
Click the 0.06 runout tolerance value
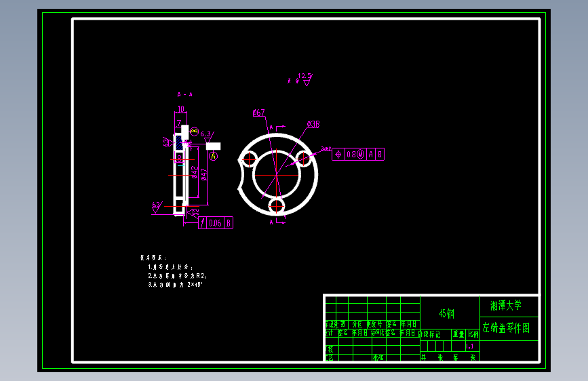215,223
